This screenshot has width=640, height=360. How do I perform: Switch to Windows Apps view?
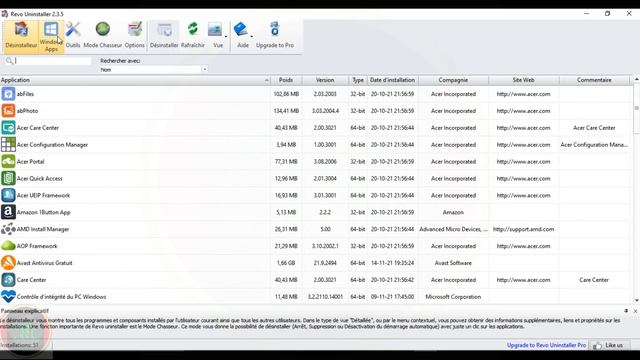tap(51, 36)
